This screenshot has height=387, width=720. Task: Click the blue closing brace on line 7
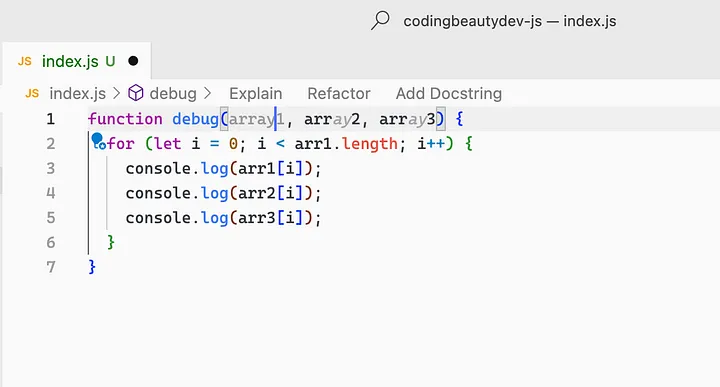point(92,267)
